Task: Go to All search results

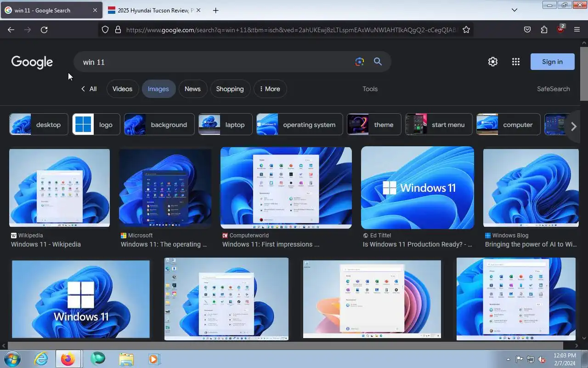Action: tap(89, 89)
